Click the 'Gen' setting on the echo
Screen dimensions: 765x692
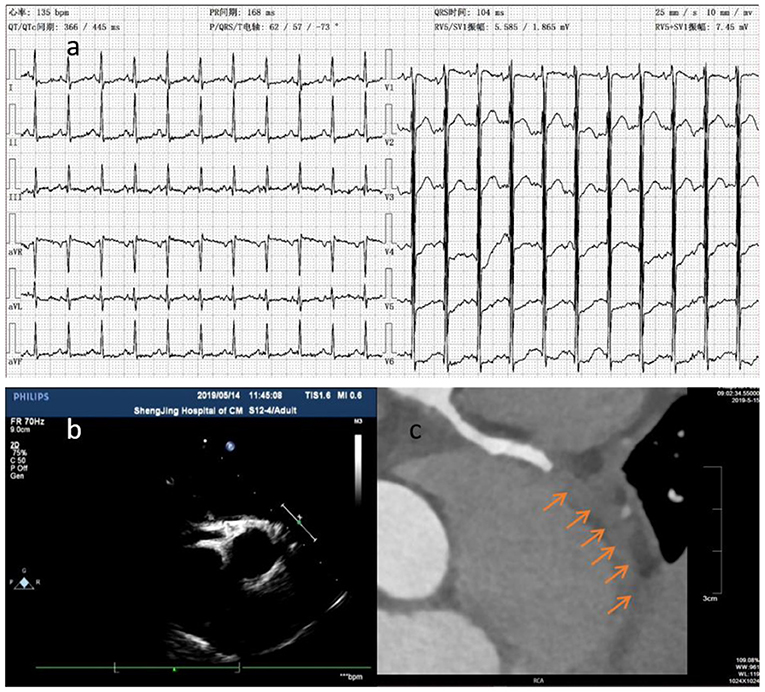[16, 475]
